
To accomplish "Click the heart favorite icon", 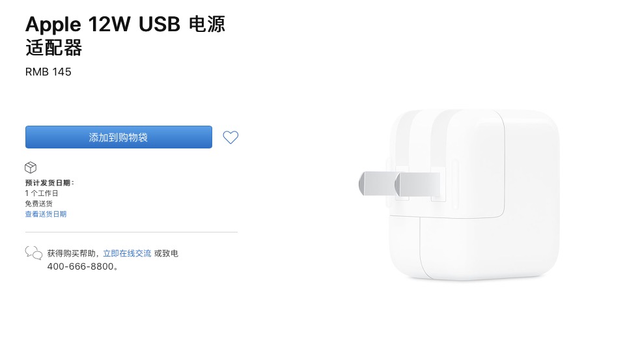I will pyautogui.click(x=230, y=137).
